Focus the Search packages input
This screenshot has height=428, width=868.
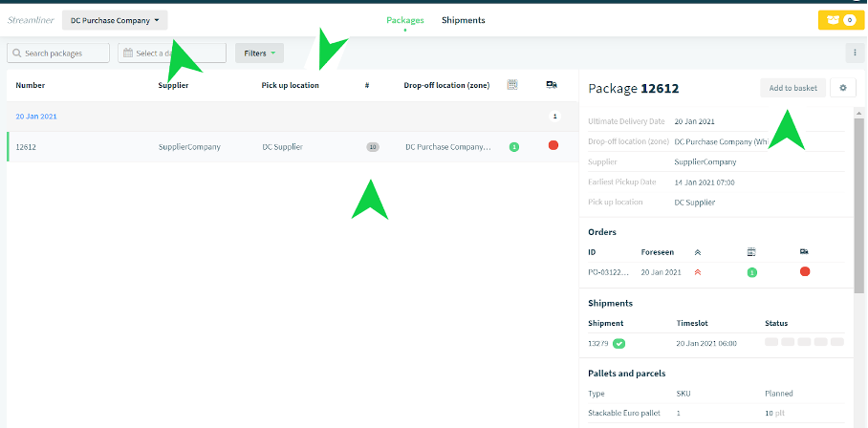click(58, 53)
